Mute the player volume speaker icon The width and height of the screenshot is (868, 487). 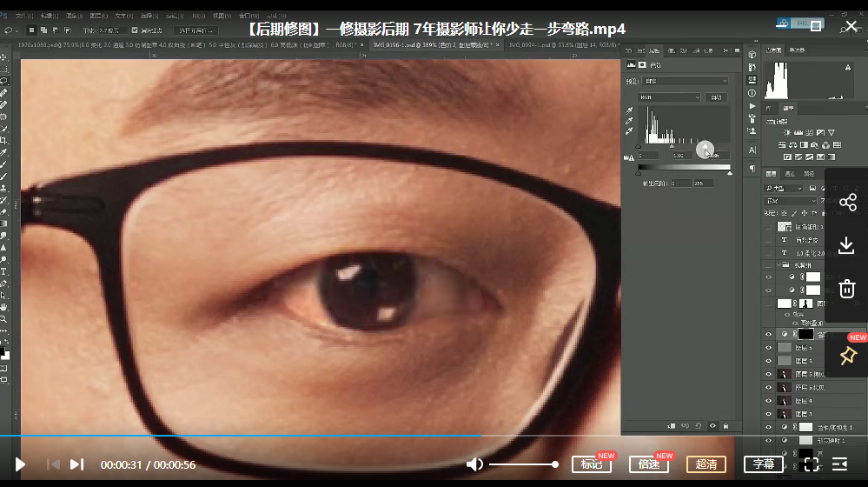(x=474, y=464)
